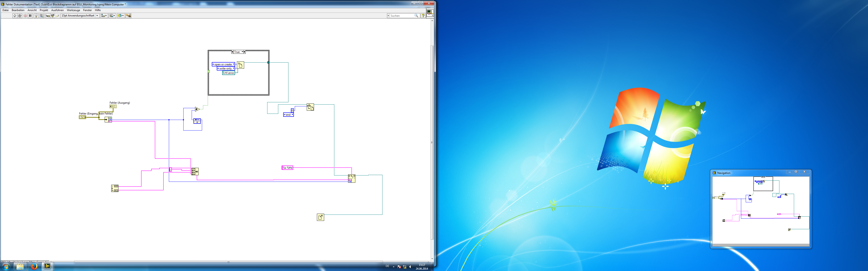The width and height of the screenshot is (868, 271).
Task: Open the Ausführen menu
Action: point(57,10)
